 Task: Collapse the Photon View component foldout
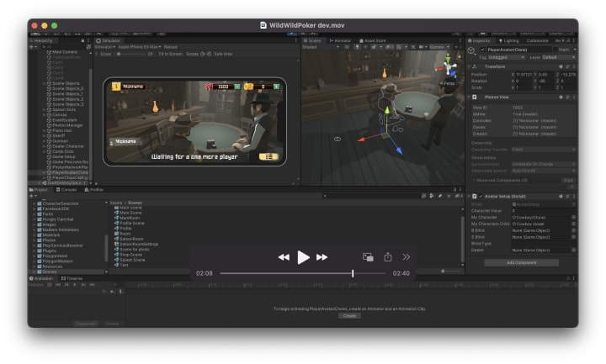[x=469, y=98]
